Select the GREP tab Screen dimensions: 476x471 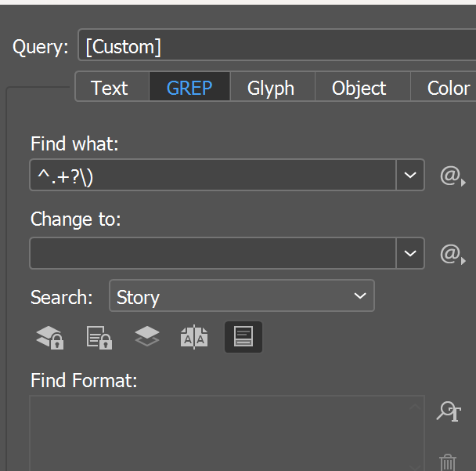coord(189,88)
